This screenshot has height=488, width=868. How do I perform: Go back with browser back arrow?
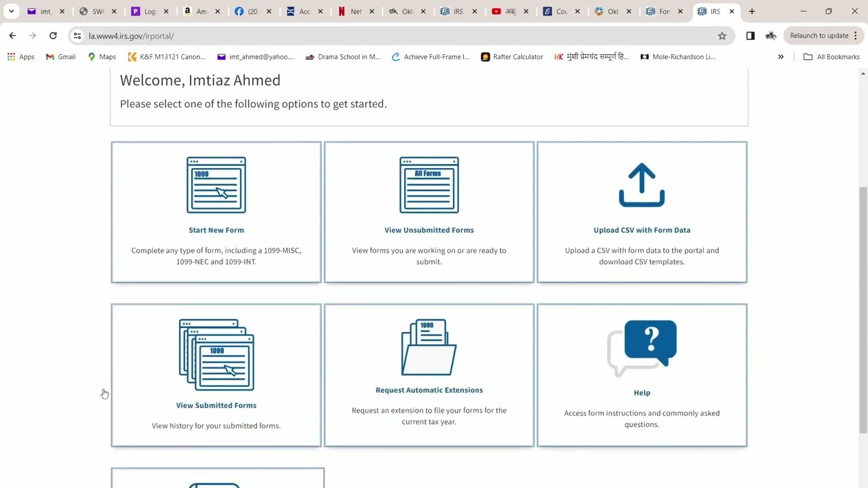(12, 36)
